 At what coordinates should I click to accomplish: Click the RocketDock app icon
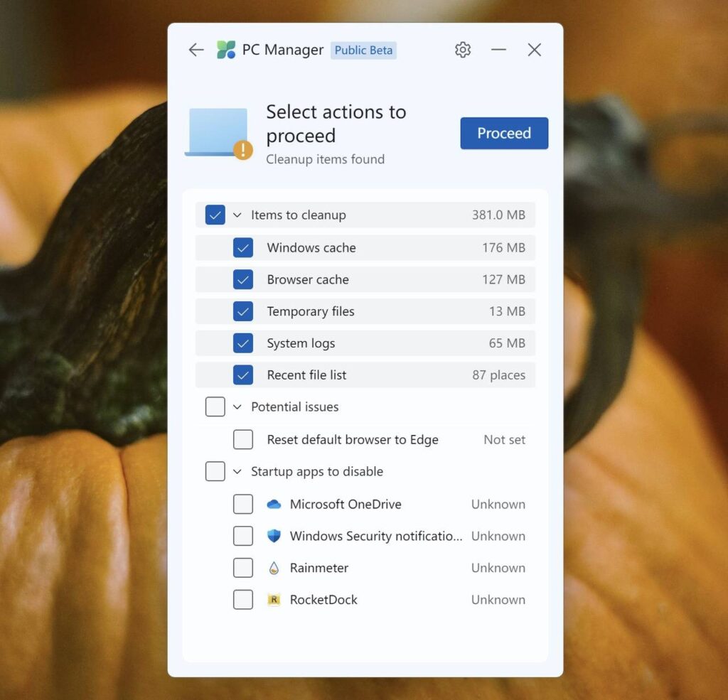274,600
